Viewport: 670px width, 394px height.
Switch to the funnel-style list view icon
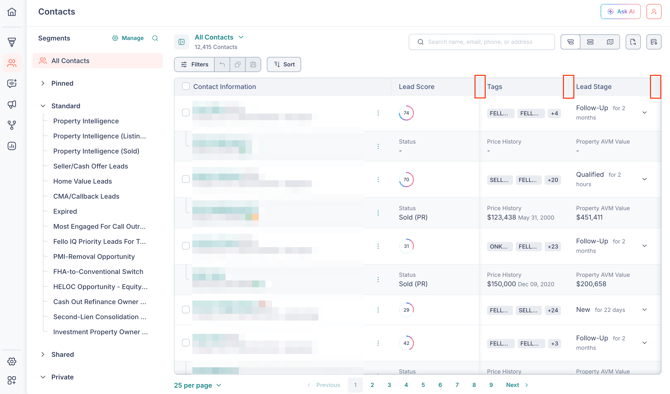click(570, 42)
